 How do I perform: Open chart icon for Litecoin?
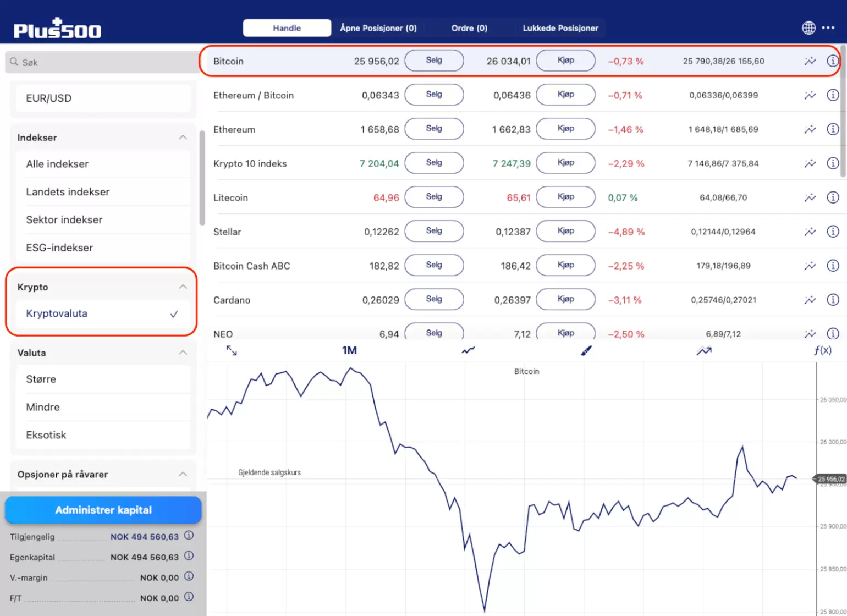810,197
